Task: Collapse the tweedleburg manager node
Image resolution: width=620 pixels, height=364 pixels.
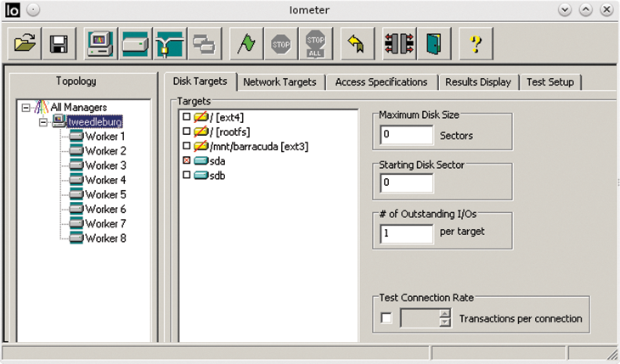Action: click(x=43, y=122)
